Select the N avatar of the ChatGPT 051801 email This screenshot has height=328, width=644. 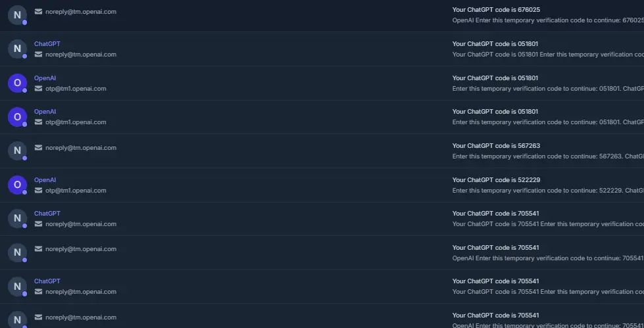click(x=17, y=49)
